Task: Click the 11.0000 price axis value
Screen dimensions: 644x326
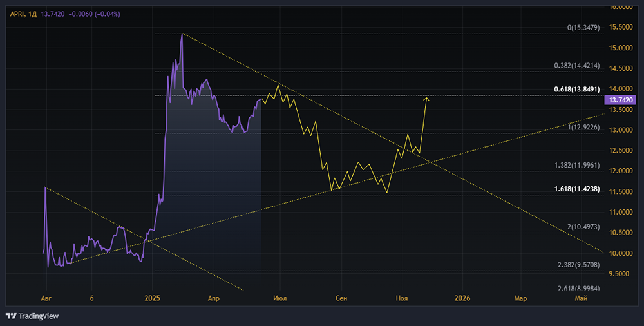Action: click(x=621, y=212)
